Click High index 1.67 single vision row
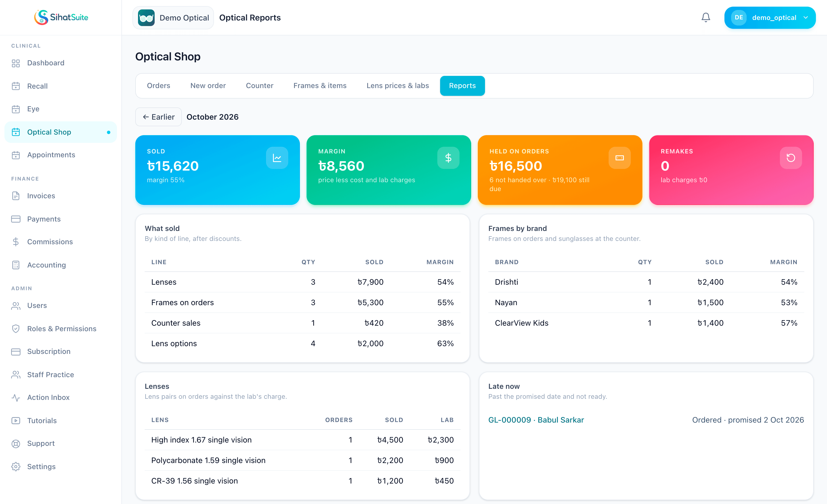Screen dimensions: 827x504 click(x=302, y=440)
